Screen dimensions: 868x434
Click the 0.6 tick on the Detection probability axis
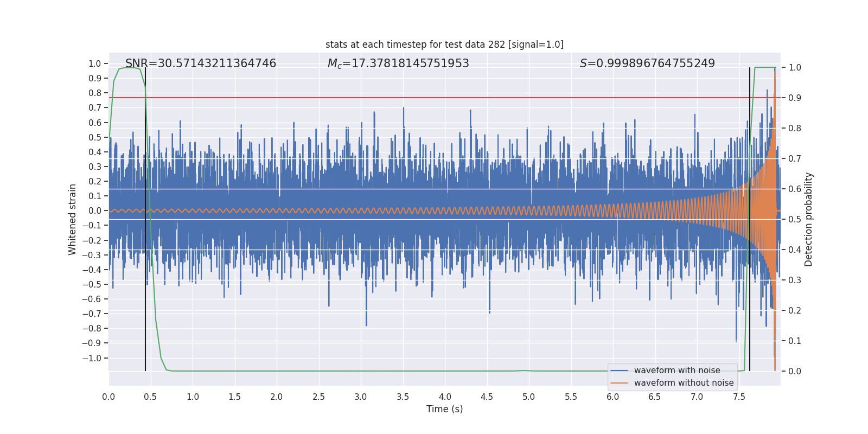[795, 189]
